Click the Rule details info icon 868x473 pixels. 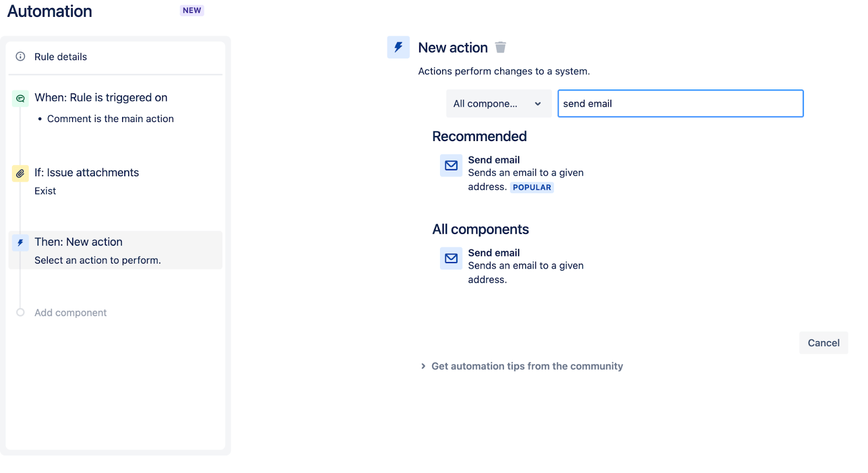pyautogui.click(x=21, y=56)
